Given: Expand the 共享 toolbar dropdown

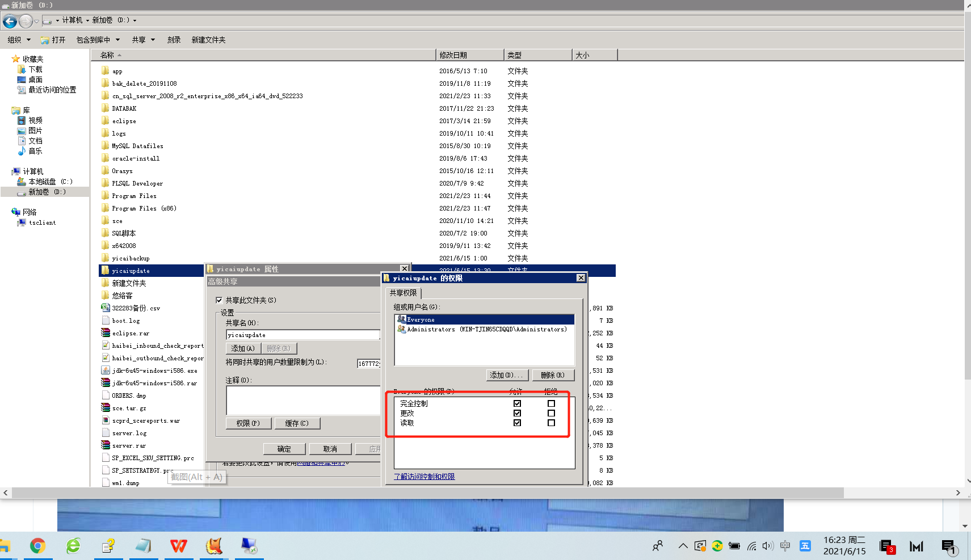Looking at the screenshot, I should click(x=143, y=40).
